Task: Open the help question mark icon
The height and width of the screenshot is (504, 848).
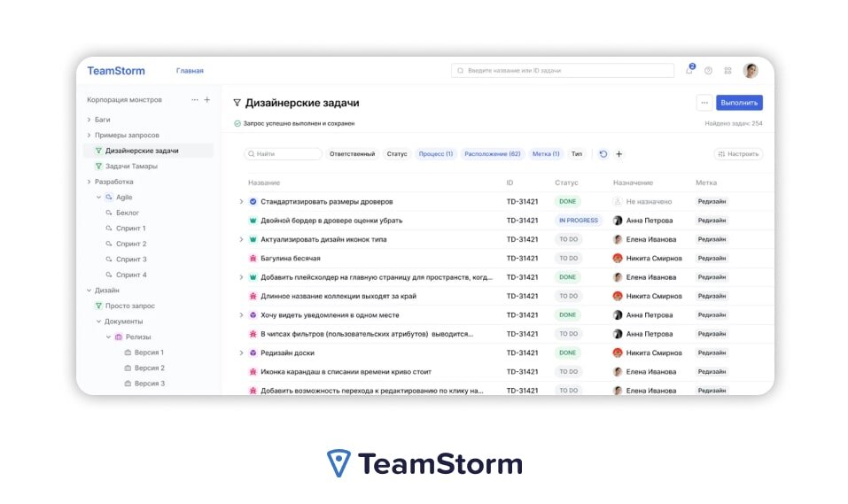Action: click(x=708, y=71)
